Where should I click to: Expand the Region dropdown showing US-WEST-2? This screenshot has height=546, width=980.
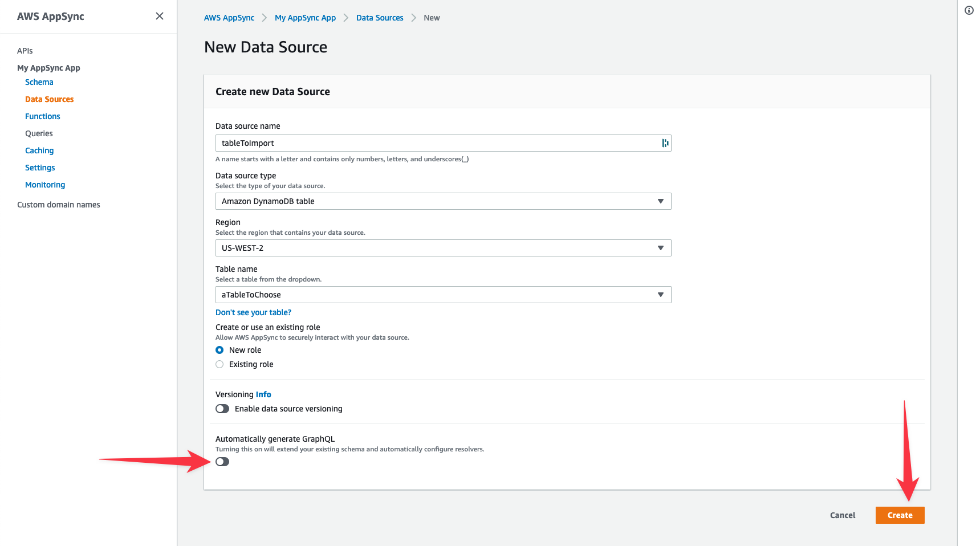pos(443,248)
